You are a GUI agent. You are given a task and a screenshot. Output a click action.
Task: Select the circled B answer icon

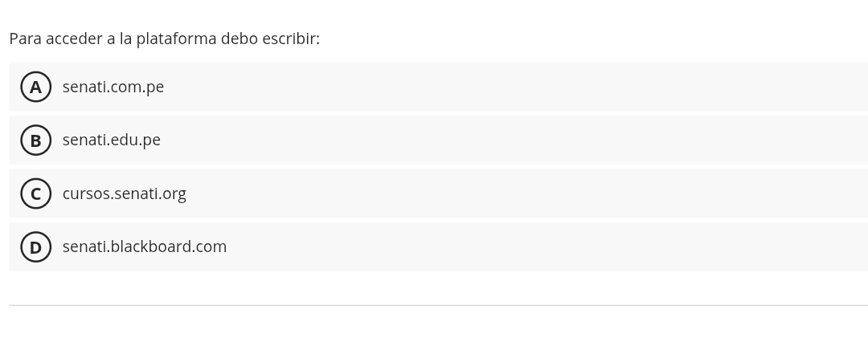click(36, 140)
